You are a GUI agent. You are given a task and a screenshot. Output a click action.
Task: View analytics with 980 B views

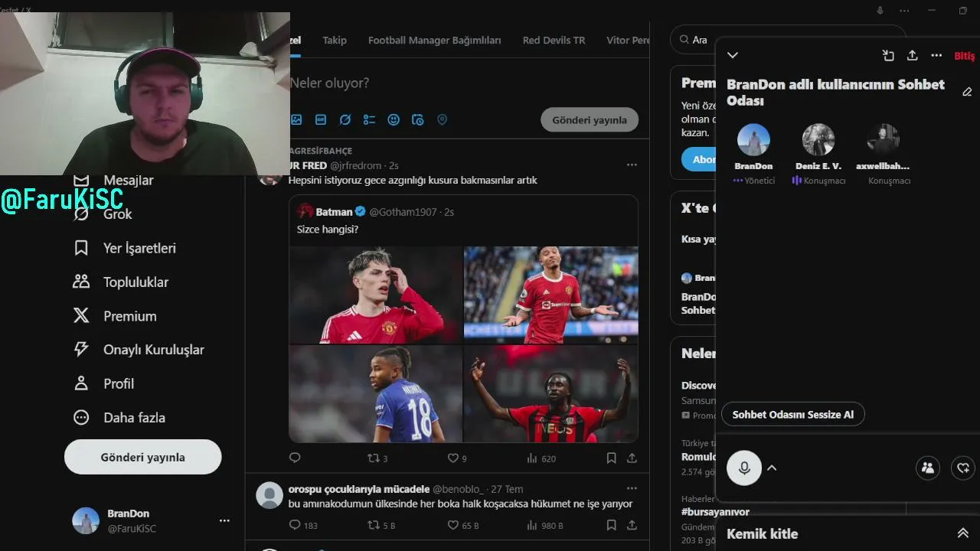[544, 525]
